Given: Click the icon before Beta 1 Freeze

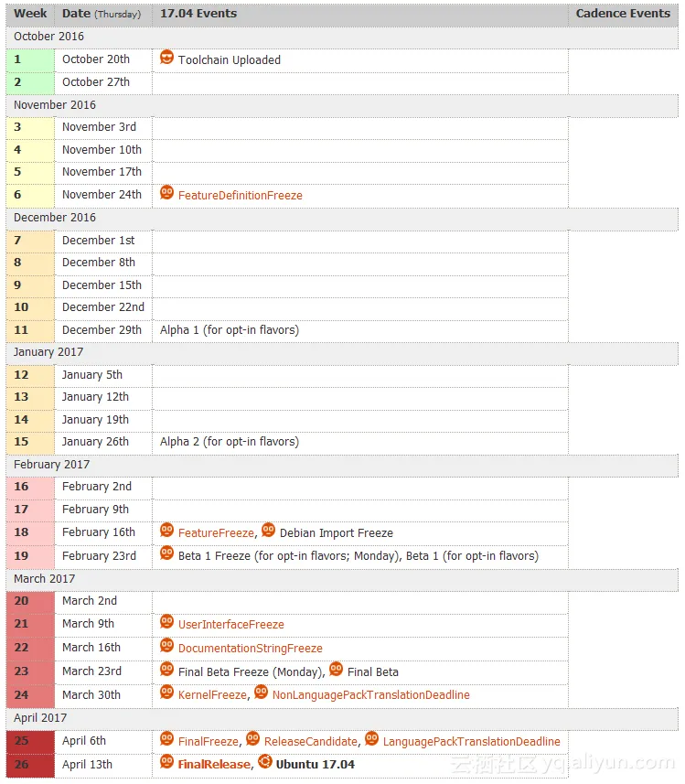Looking at the screenshot, I should coord(166,553).
